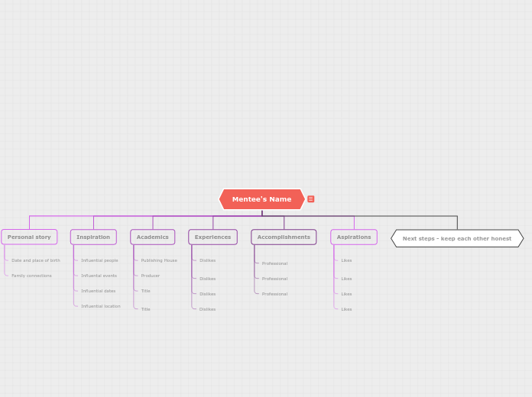Screen dimensions: 532x397
Task: Select the 'Influental events' topic
Action: [99, 276]
